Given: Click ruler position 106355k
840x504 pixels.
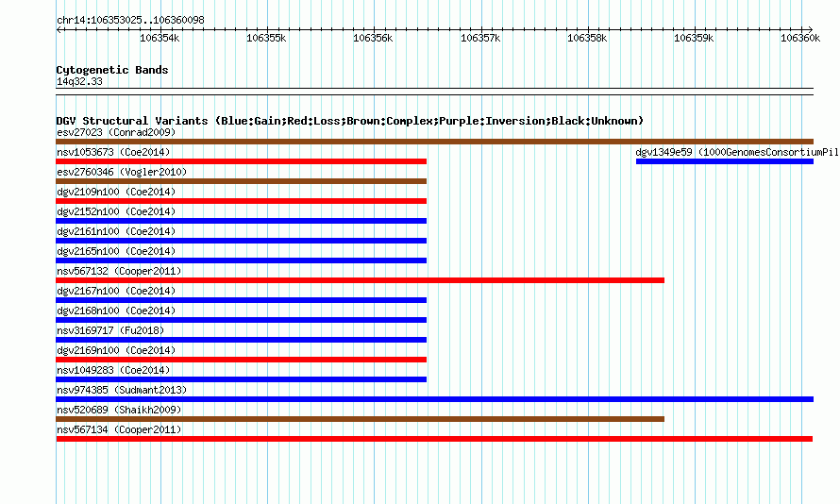Looking at the screenshot, I should (x=266, y=38).
